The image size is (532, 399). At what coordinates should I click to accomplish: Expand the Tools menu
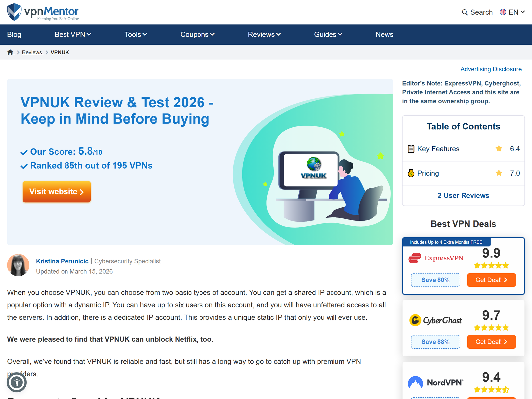[136, 34]
